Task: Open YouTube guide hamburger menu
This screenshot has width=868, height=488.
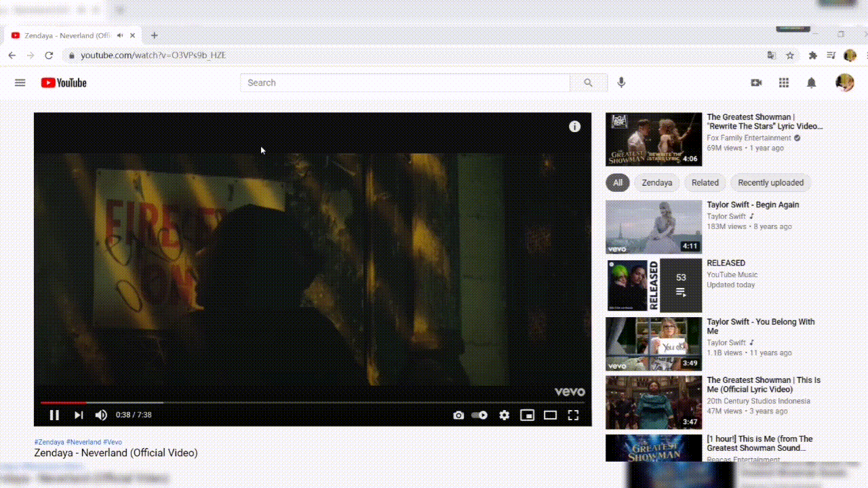Action: point(20,83)
